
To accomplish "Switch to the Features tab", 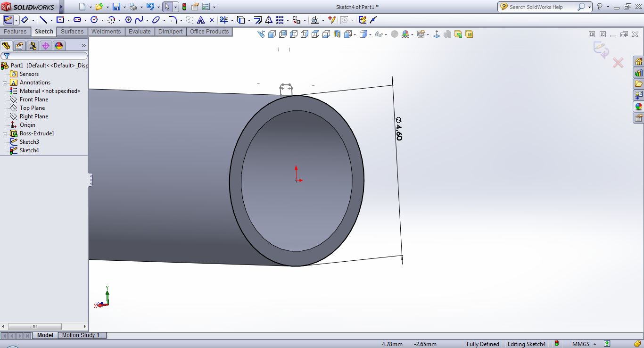I will [x=15, y=32].
